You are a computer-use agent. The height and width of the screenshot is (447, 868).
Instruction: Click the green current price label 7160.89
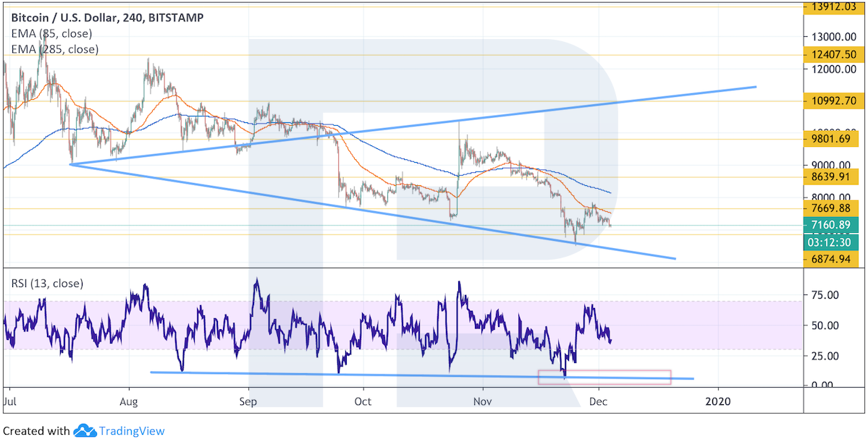click(x=833, y=225)
